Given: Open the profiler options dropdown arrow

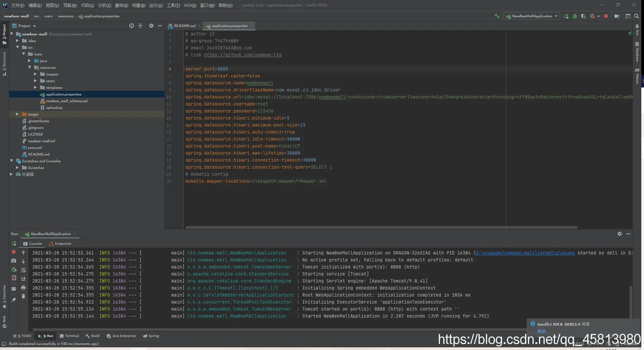Looking at the screenshot, I should click(x=598, y=16).
